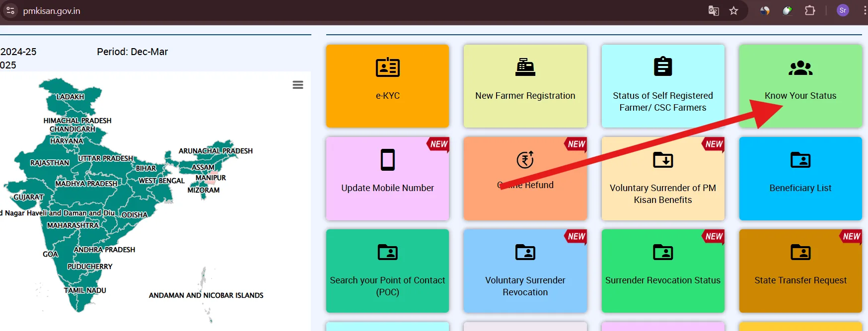Go to Know Your Status

click(800, 96)
